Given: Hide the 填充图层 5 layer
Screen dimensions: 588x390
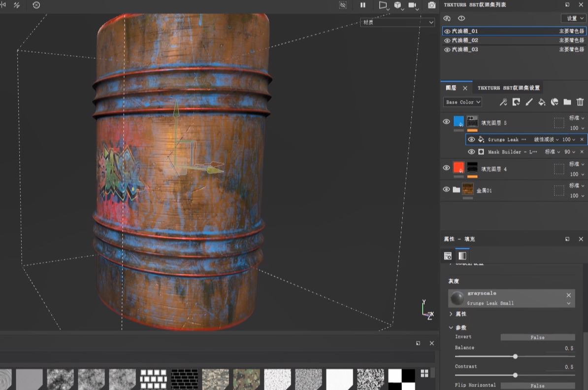Looking at the screenshot, I should coord(446,122).
